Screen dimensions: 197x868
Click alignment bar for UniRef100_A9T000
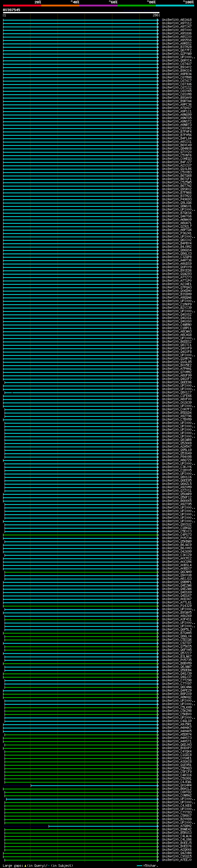pyautogui.click(x=81, y=30)
